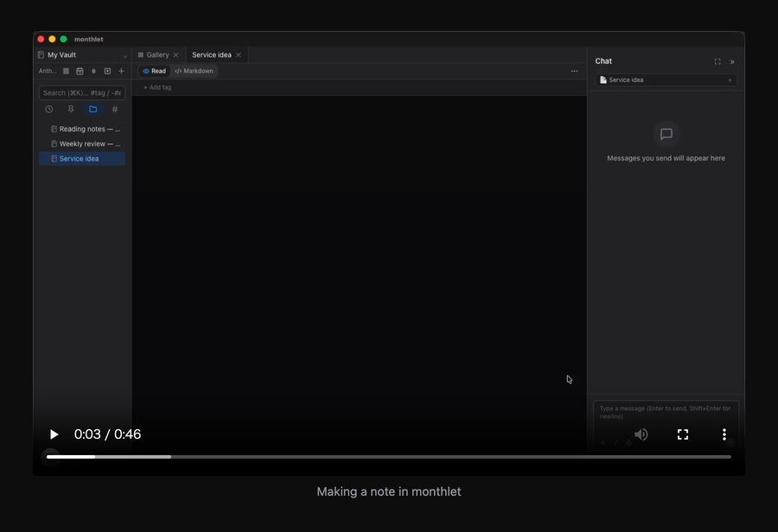The height and width of the screenshot is (532, 778).
Task: Remove the Service idea chat context chip
Action: pos(730,79)
